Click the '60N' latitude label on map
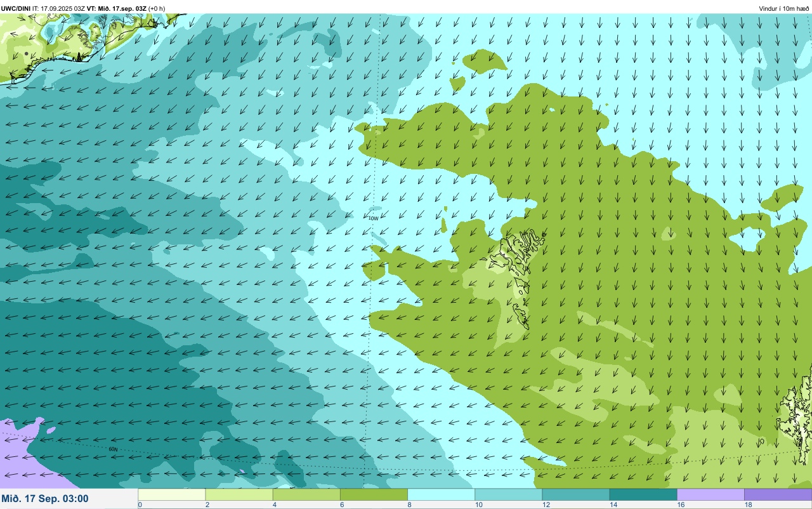 pyautogui.click(x=113, y=449)
